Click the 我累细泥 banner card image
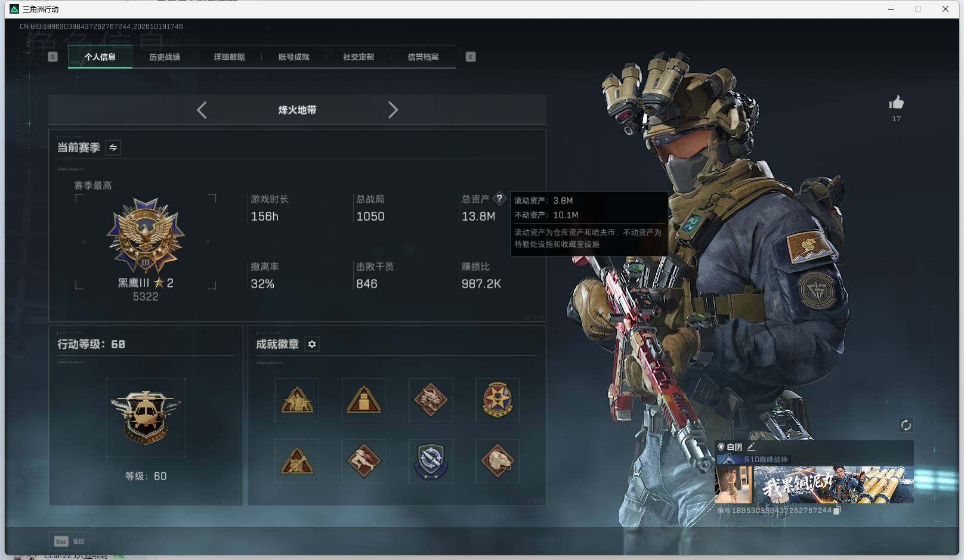Viewport: 964px width, 560px height. coord(833,484)
